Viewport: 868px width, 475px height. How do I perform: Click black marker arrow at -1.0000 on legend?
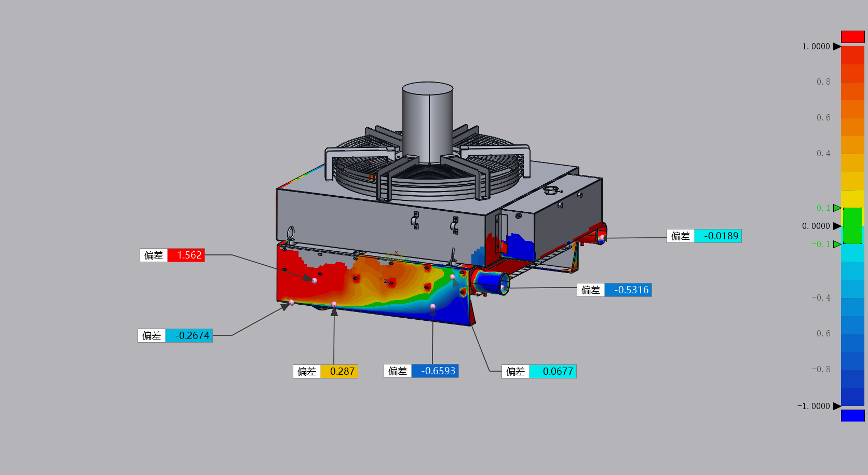836,406
